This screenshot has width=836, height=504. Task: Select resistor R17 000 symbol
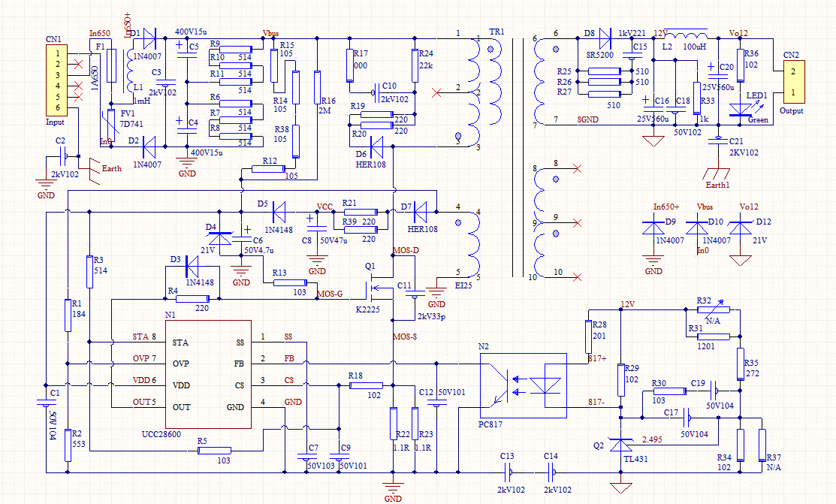point(350,65)
